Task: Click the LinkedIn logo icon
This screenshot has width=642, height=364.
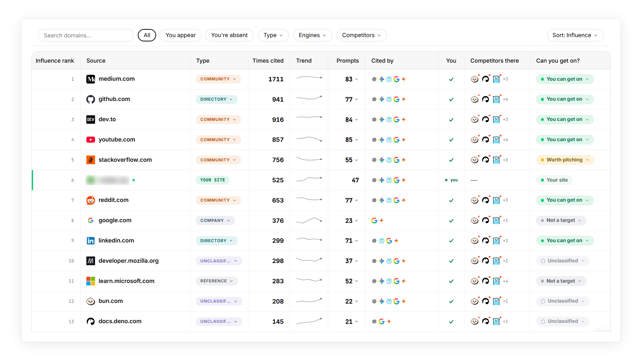Action: tap(90, 241)
